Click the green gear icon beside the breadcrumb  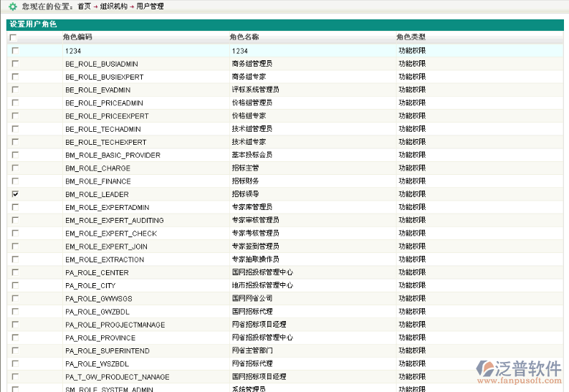[13, 6]
